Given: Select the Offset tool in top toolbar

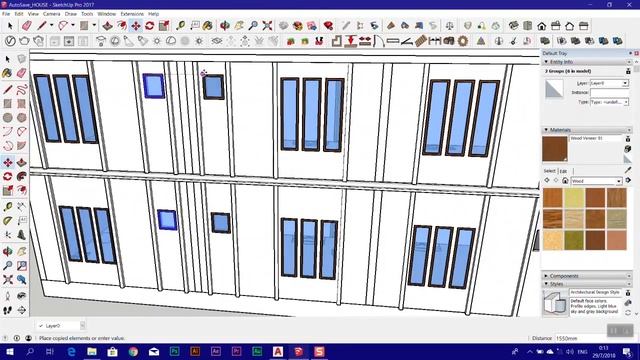Looking at the screenshot, I should pyautogui.click(x=122, y=26).
